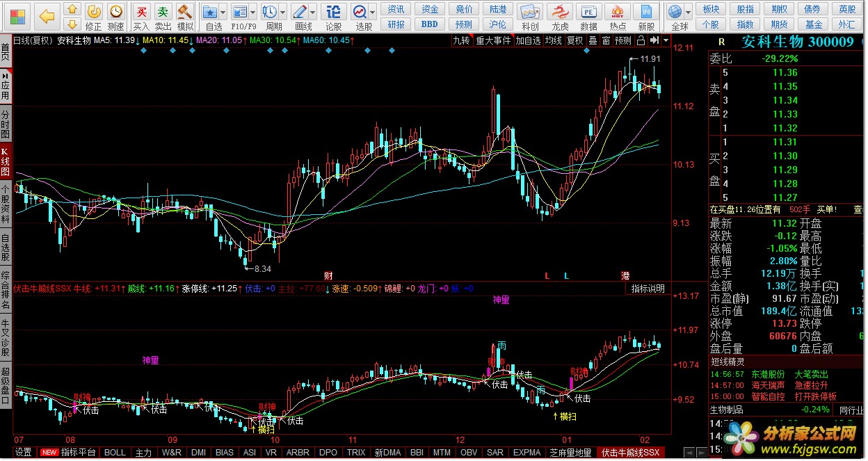This screenshot has height=461, width=868.
Task: Open the 牛叉诊股 side tab
Action: tap(6, 337)
